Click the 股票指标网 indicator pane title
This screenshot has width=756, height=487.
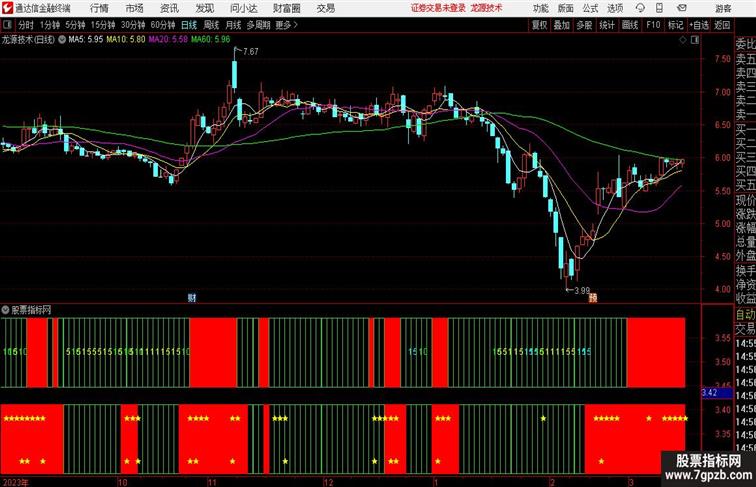tap(31, 310)
